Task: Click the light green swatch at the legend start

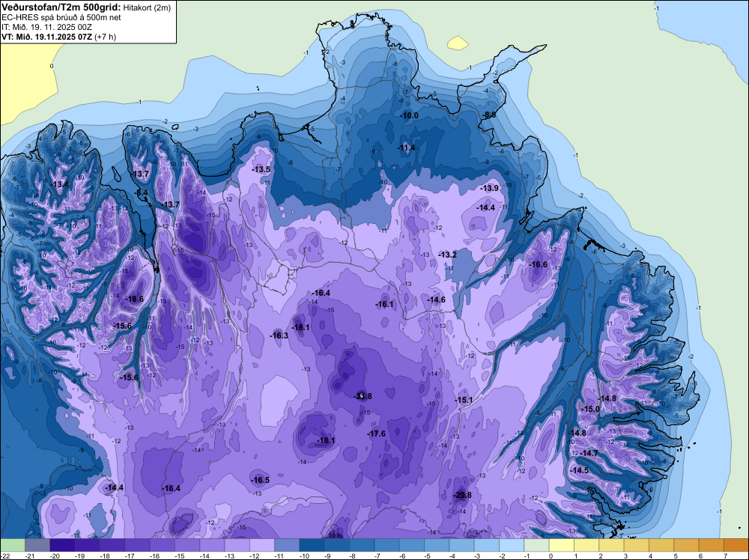Action: click(13, 545)
